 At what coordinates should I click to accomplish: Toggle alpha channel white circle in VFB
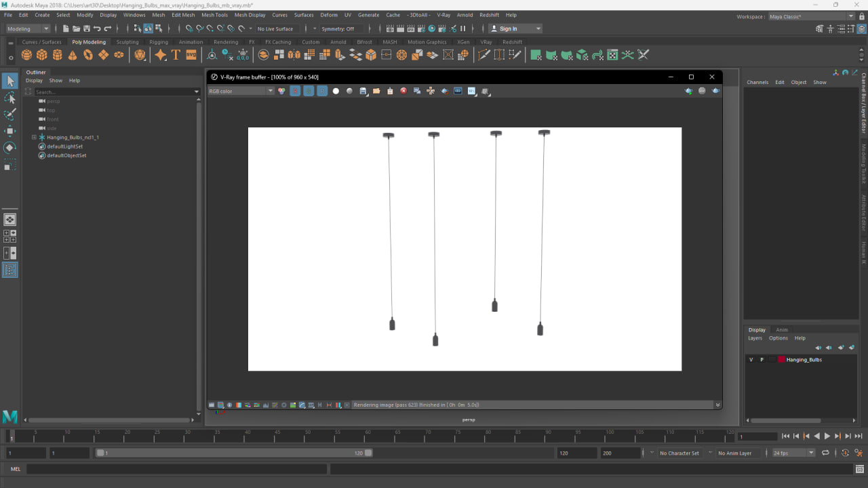[x=336, y=91]
